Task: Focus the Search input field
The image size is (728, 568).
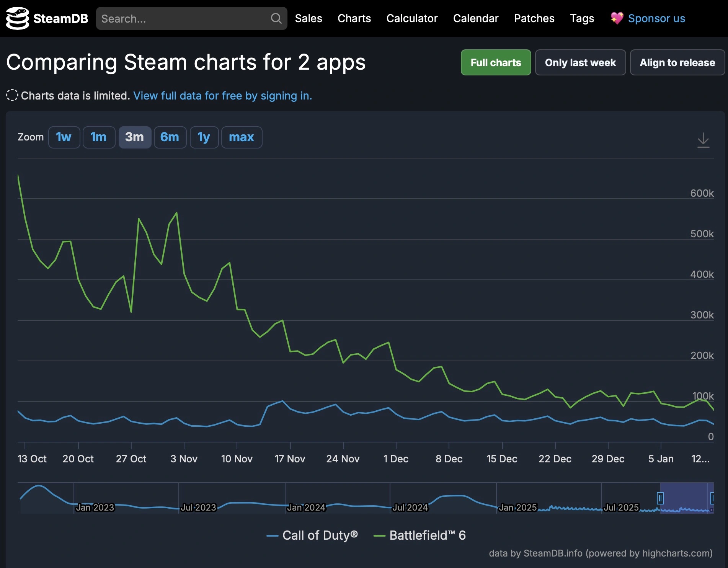Action: (x=184, y=18)
